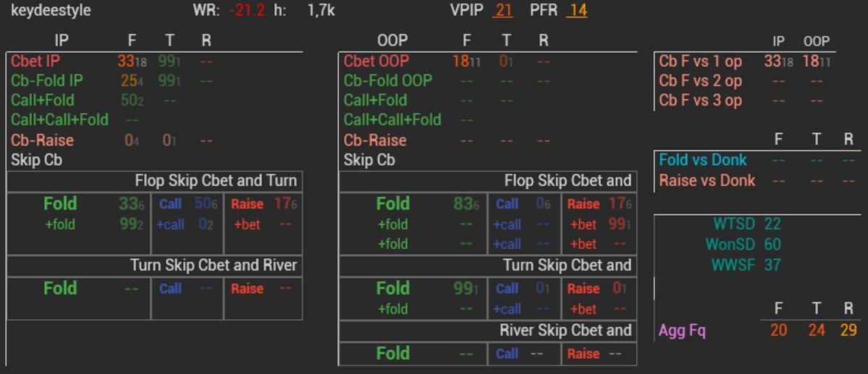Click the WR value -21.2
The image size is (868, 374).
[247, 12]
